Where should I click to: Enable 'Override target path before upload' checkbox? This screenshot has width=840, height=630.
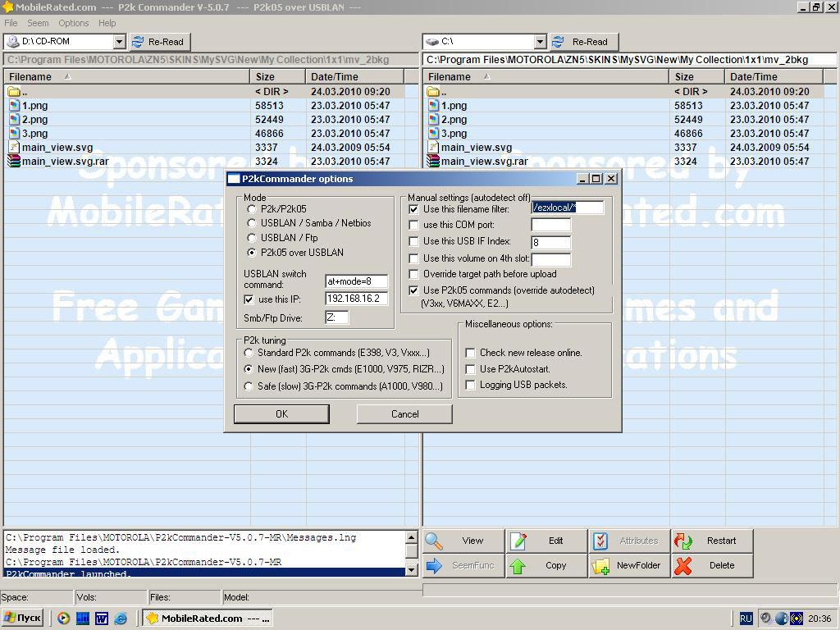413,274
